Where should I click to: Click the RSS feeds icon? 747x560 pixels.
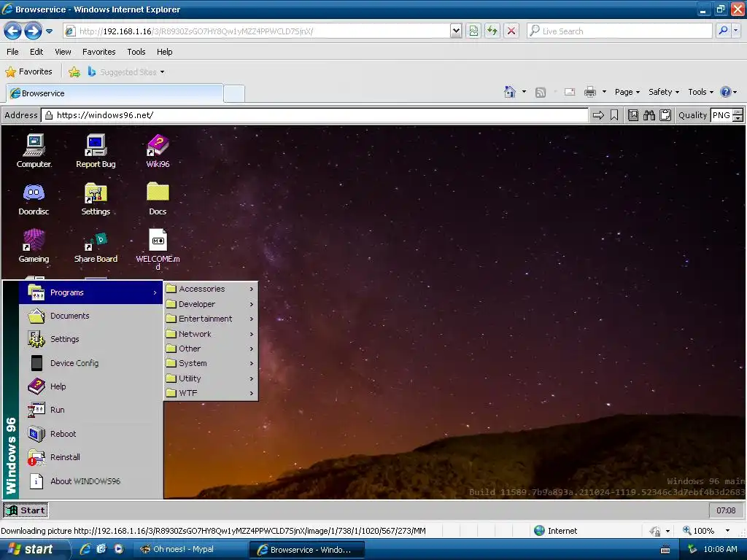pos(541,92)
